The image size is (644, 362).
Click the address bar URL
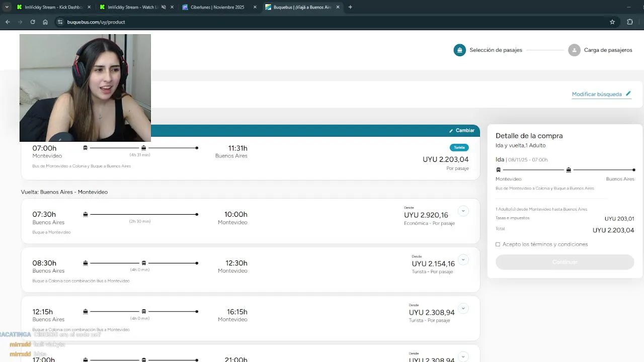tap(96, 22)
